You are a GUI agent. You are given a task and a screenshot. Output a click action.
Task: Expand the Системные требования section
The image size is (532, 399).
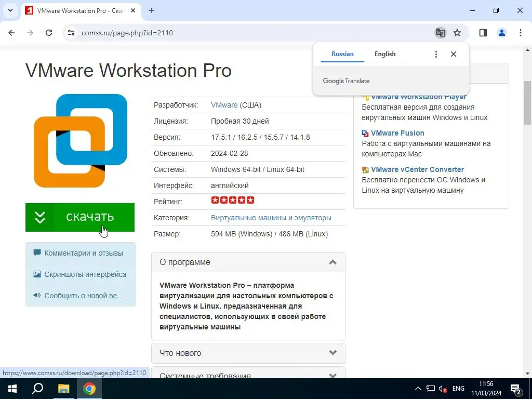248,374
